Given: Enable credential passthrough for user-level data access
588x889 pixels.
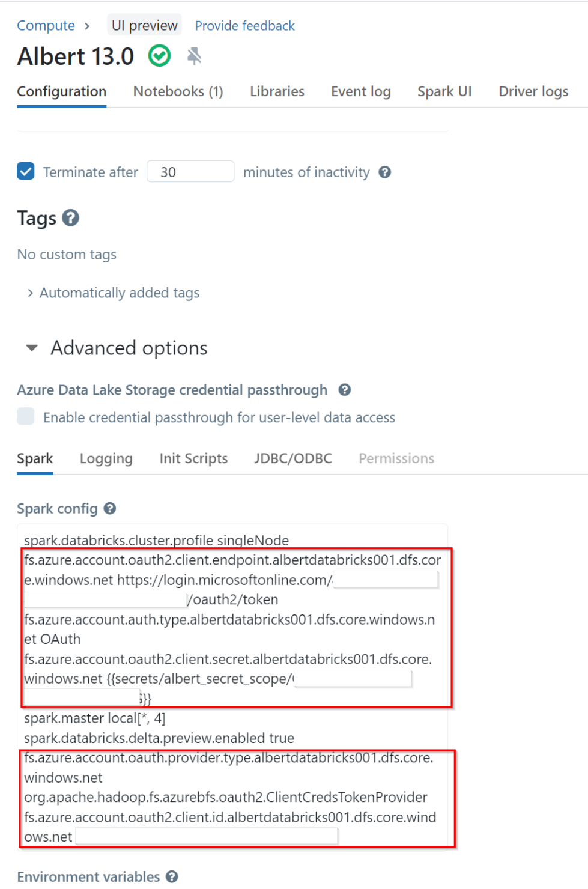Looking at the screenshot, I should [x=25, y=417].
